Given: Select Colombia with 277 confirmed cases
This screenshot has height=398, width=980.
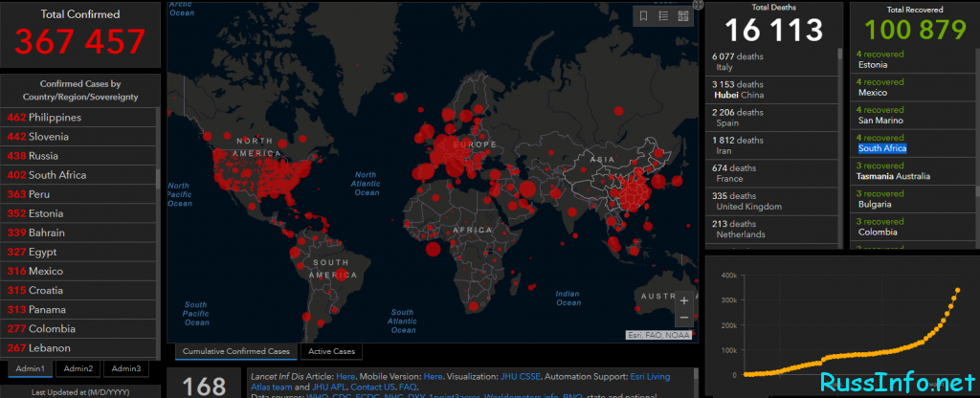Looking at the screenshot, I should pos(78,329).
